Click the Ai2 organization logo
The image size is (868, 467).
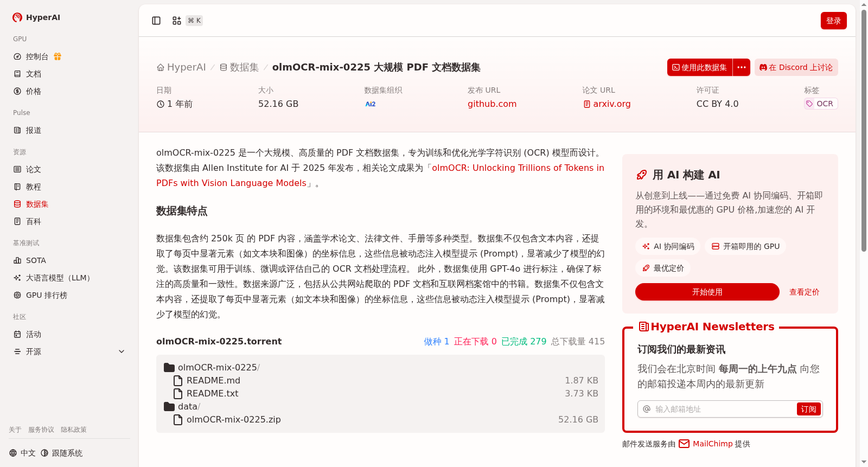371,104
